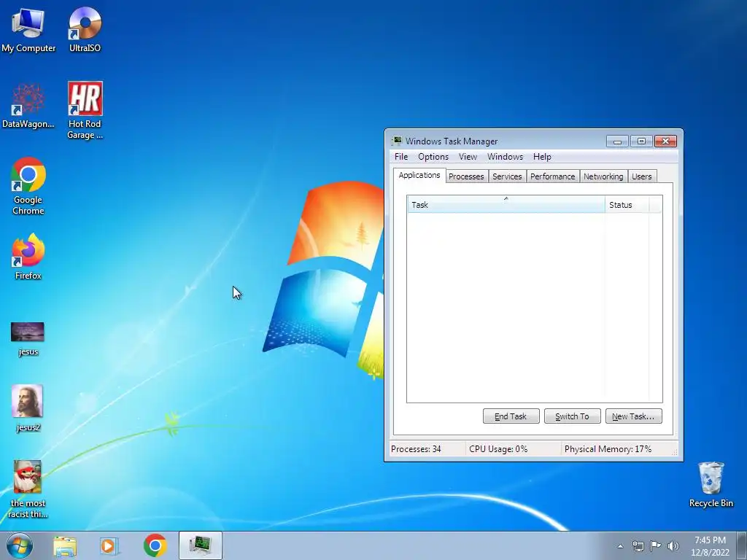
Task: Click the New Task... button
Action: point(633,416)
